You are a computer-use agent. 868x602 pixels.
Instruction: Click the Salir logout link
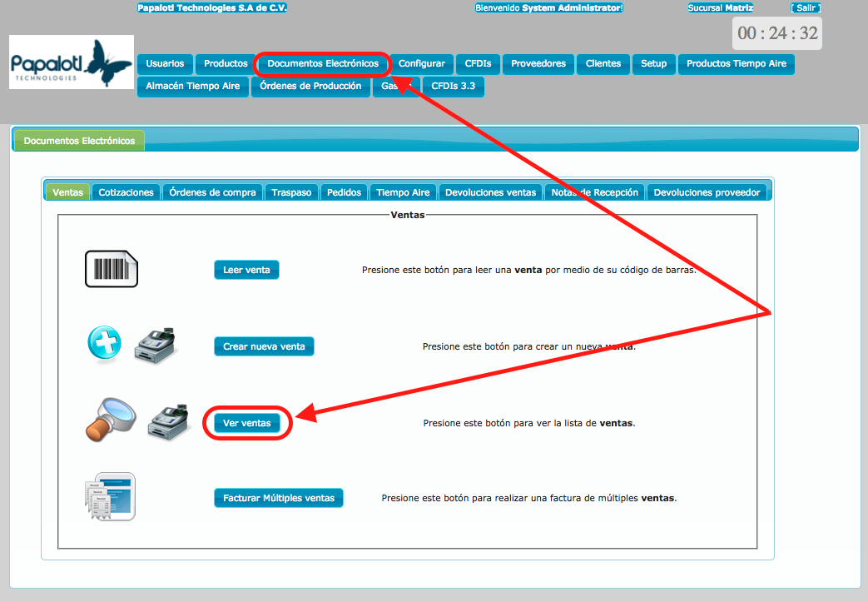click(x=805, y=7)
